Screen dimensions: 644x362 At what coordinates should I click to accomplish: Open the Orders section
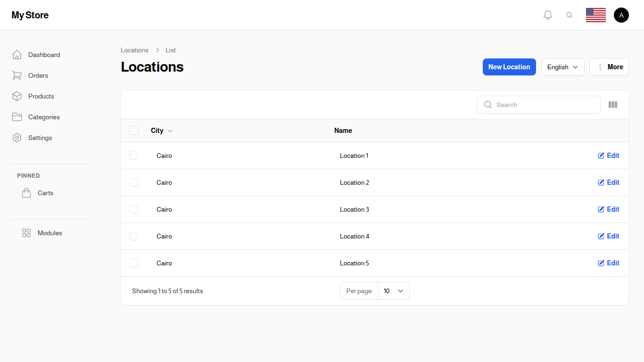tap(38, 75)
